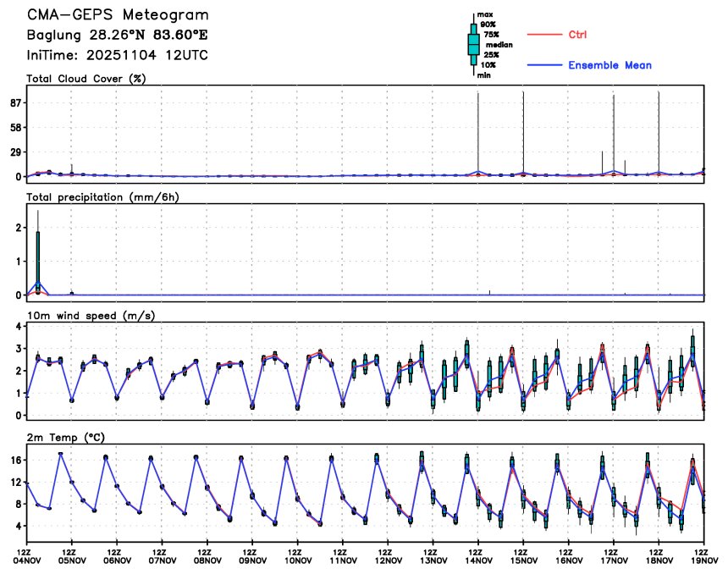
Task: Click the 'max' label in the legend
Action: 485,14
